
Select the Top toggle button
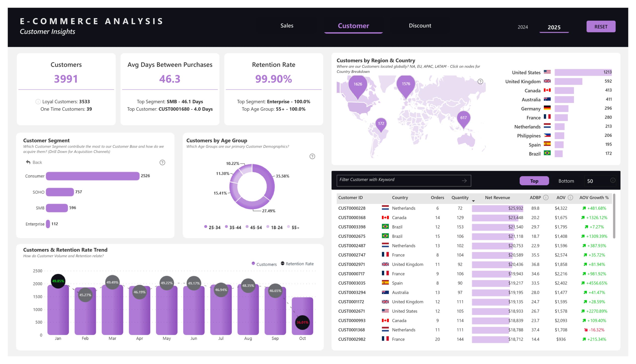pyautogui.click(x=534, y=181)
